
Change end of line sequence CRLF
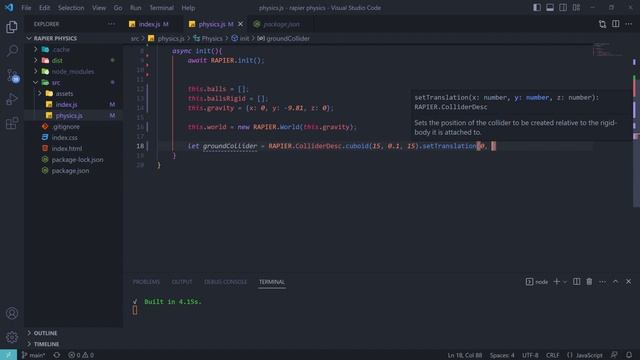(553, 355)
